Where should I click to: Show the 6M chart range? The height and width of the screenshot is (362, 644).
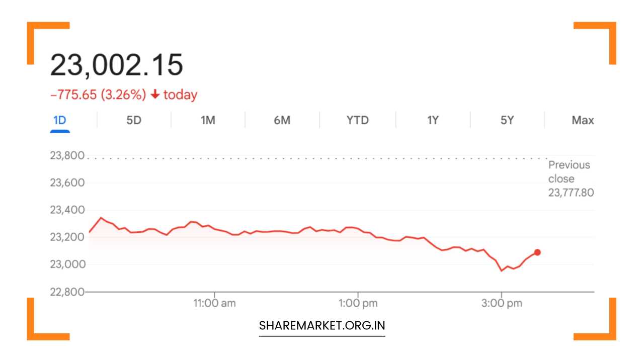282,121
